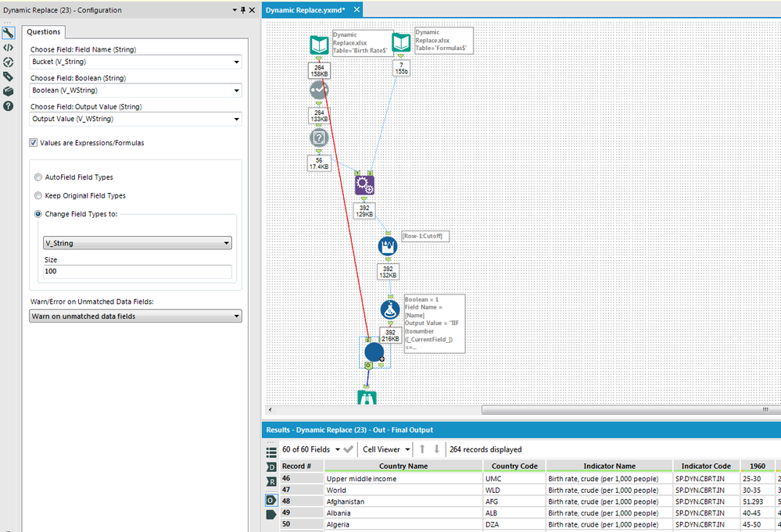Sort by Country Name column header
781x532 pixels.
(403, 466)
